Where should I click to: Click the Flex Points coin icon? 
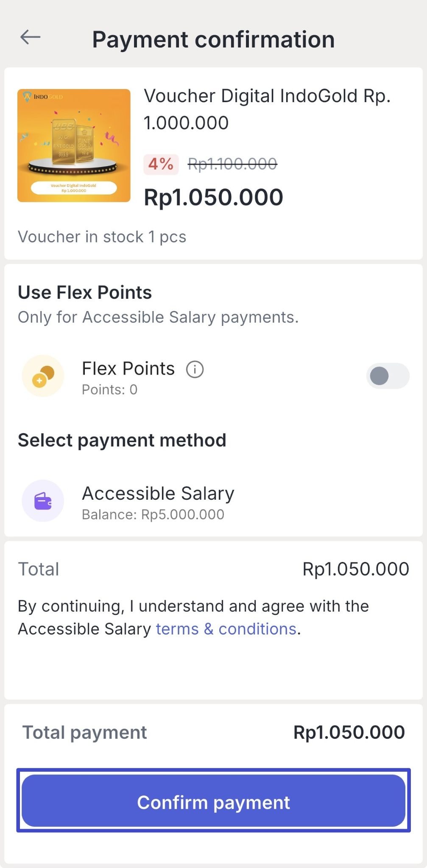coord(43,376)
